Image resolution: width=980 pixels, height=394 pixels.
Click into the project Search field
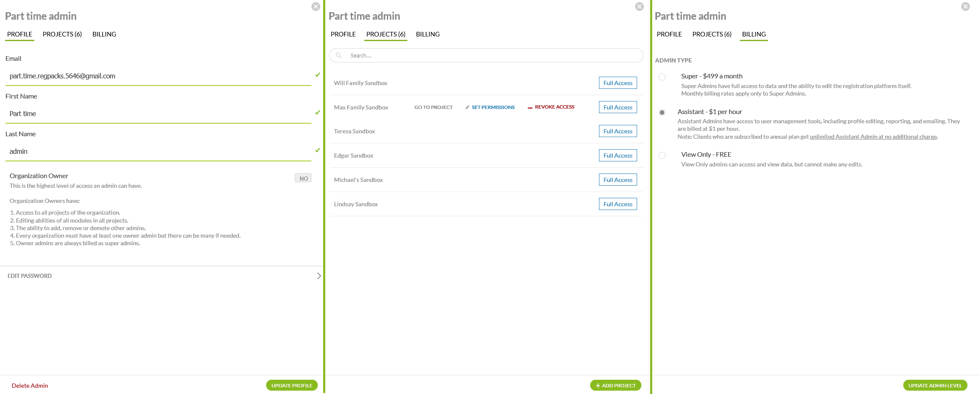(490, 55)
